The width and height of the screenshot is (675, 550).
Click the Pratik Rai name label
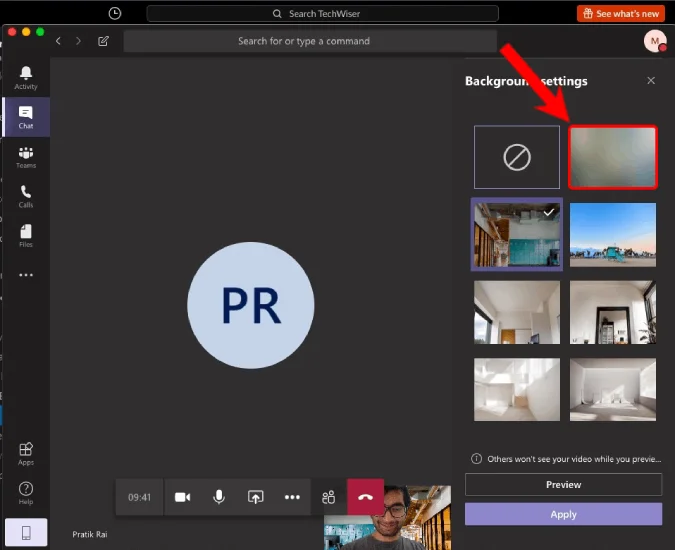pyautogui.click(x=90, y=534)
